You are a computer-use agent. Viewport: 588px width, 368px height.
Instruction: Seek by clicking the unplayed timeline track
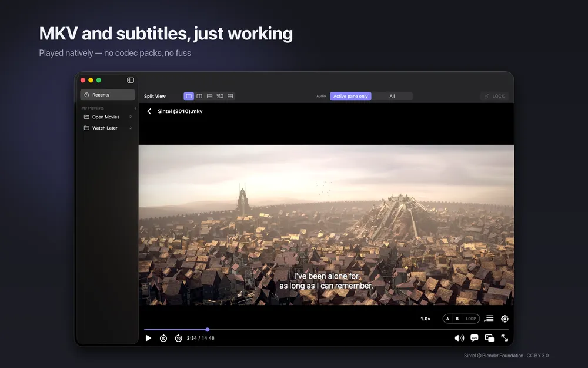359,330
